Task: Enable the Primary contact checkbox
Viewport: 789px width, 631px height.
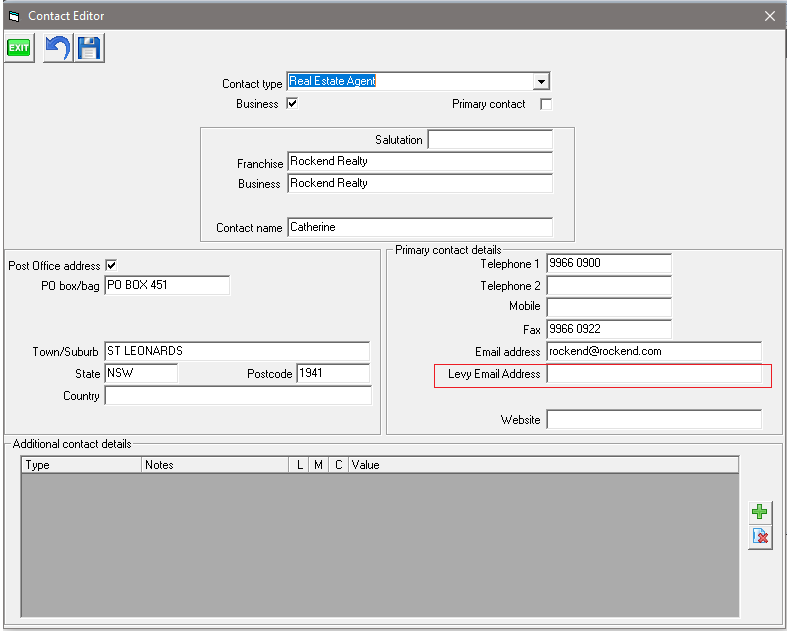Action: coord(546,104)
